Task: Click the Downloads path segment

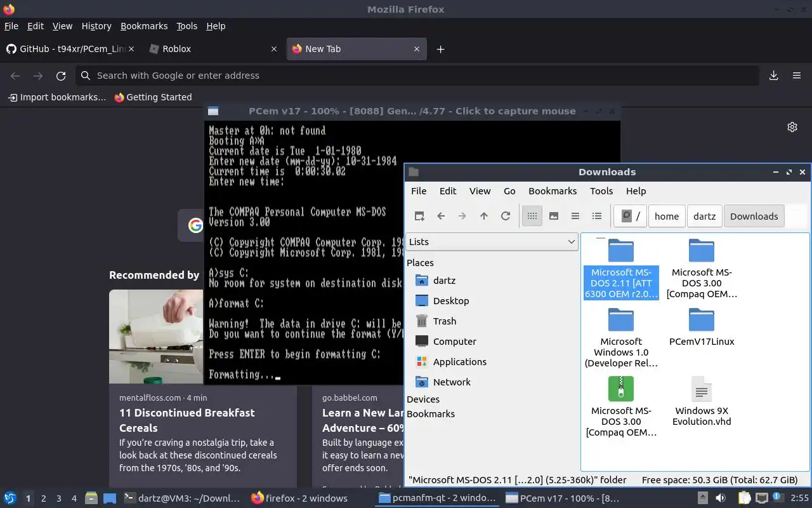Action: tap(754, 216)
